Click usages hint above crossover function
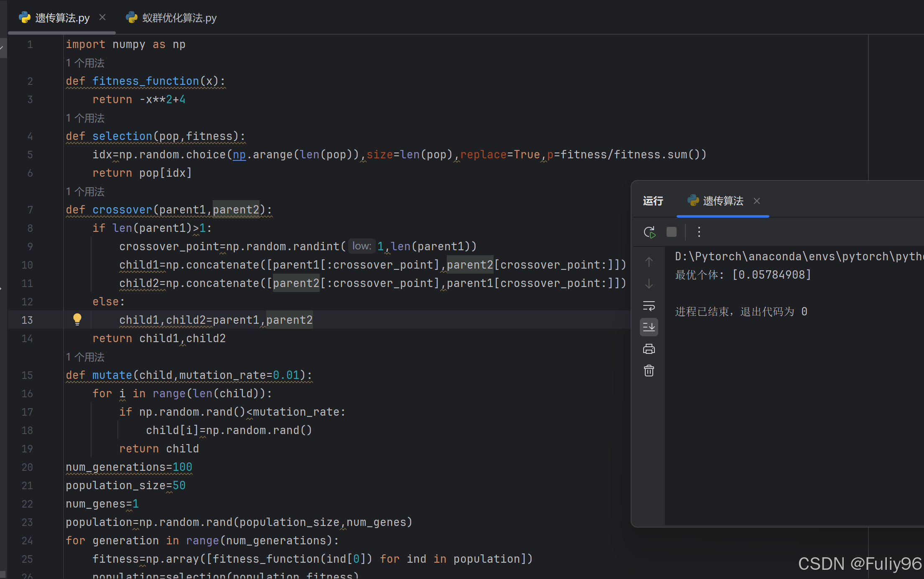Screen dimensions: 924x579 pyautogui.click(x=85, y=192)
